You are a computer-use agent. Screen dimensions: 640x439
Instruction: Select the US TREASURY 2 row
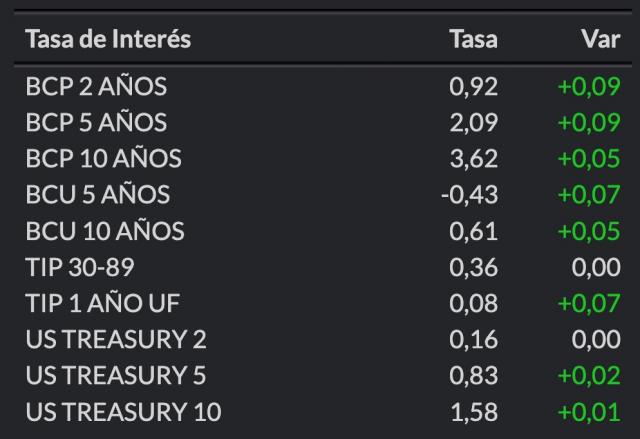323,339
